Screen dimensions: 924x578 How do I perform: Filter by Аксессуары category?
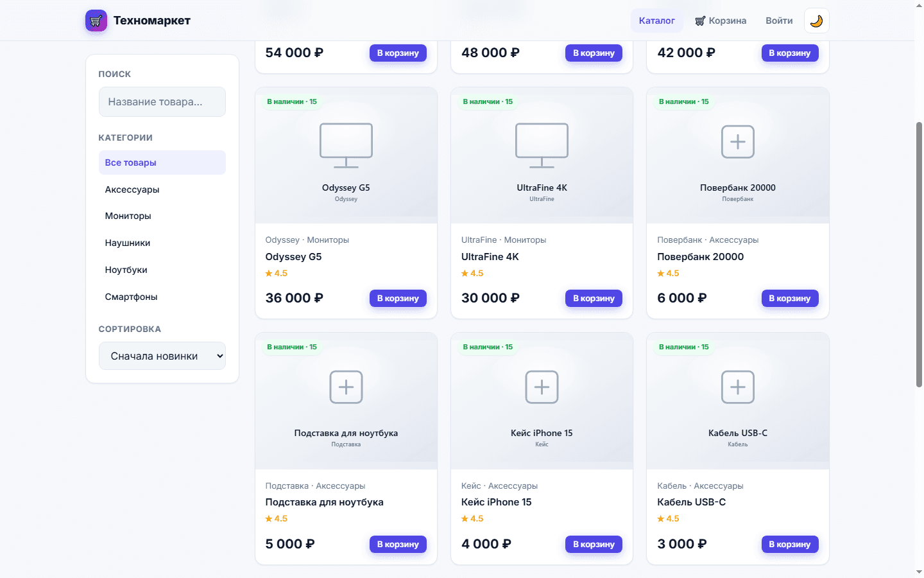[x=162, y=189]
